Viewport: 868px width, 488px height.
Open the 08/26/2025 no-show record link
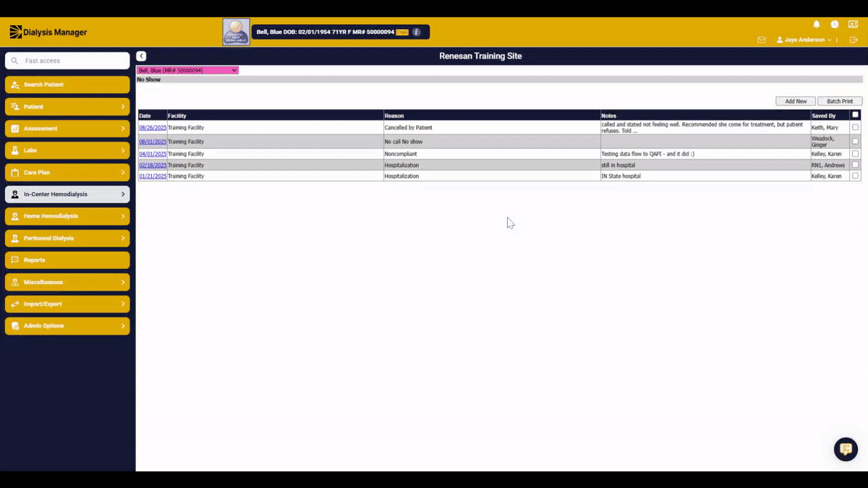(x=153, y=128)
